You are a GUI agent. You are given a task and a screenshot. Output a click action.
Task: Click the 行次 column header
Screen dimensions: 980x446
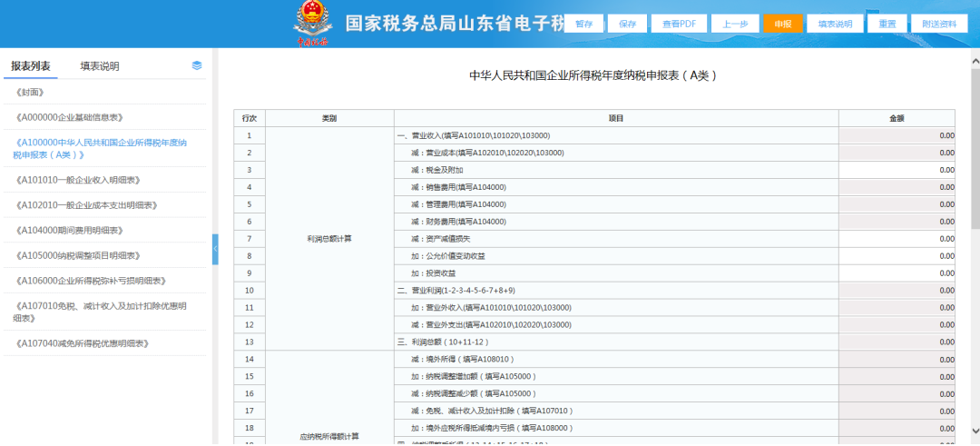250,118
